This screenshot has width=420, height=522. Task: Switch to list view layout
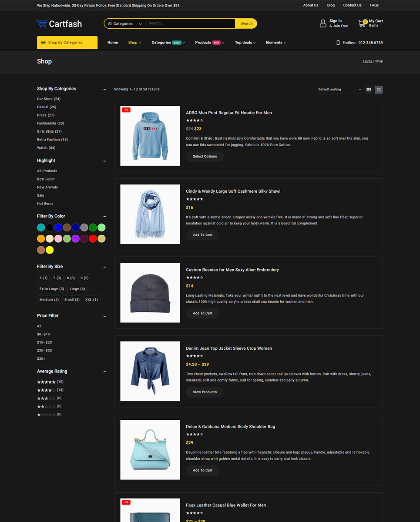379,90
